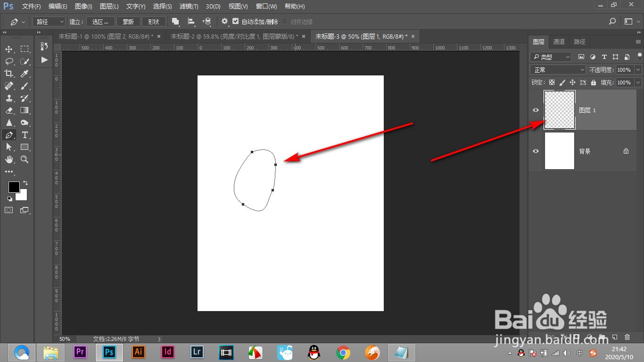This screenshot has width=644, height=362.
Task: Open path operations in options bar
Action: pyautogui.click(x=175, y=22)
